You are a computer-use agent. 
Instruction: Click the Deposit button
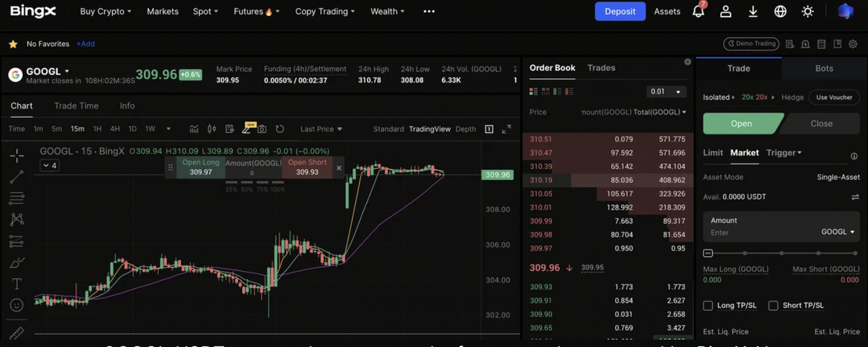coord(620,12)
